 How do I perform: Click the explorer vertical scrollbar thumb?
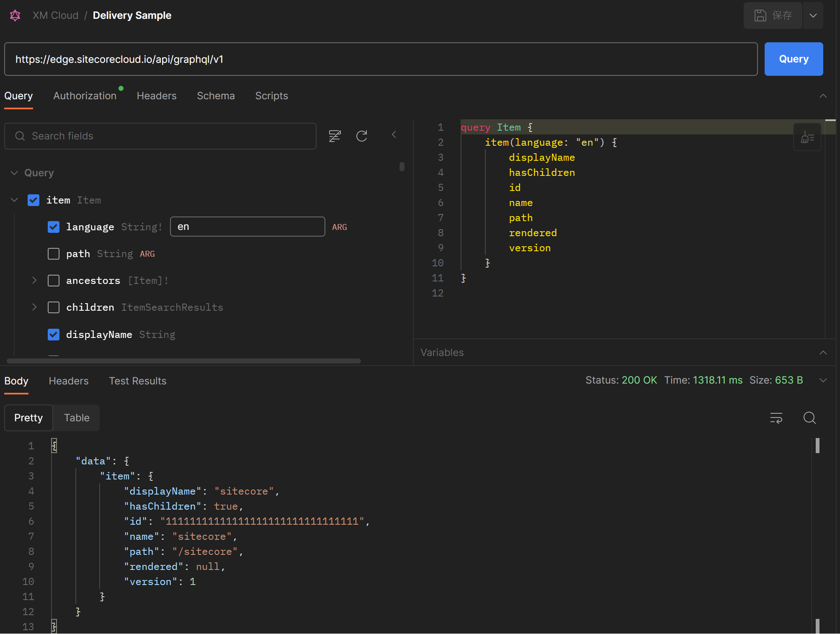coord(402,167)
